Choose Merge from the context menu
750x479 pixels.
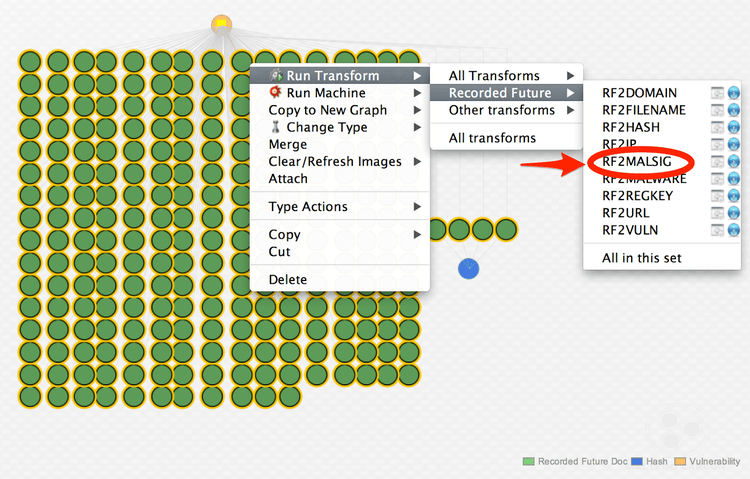[288, 144]
